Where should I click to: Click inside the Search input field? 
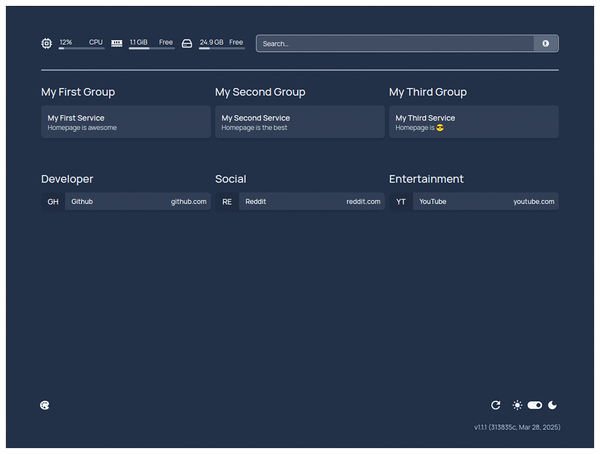point(395,43)
